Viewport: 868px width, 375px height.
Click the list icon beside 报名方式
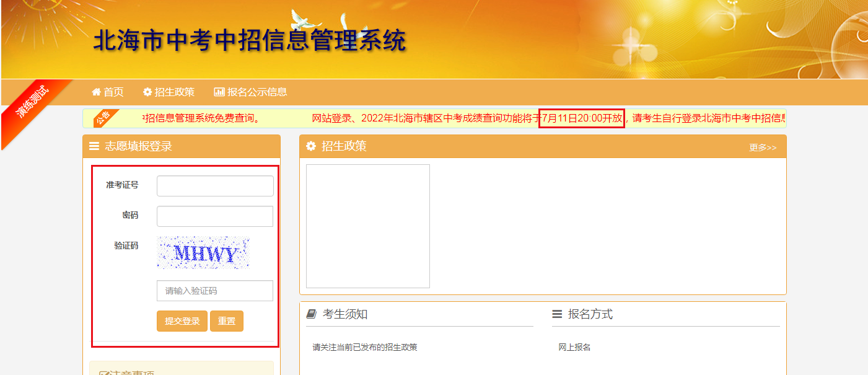pos(557,314)
